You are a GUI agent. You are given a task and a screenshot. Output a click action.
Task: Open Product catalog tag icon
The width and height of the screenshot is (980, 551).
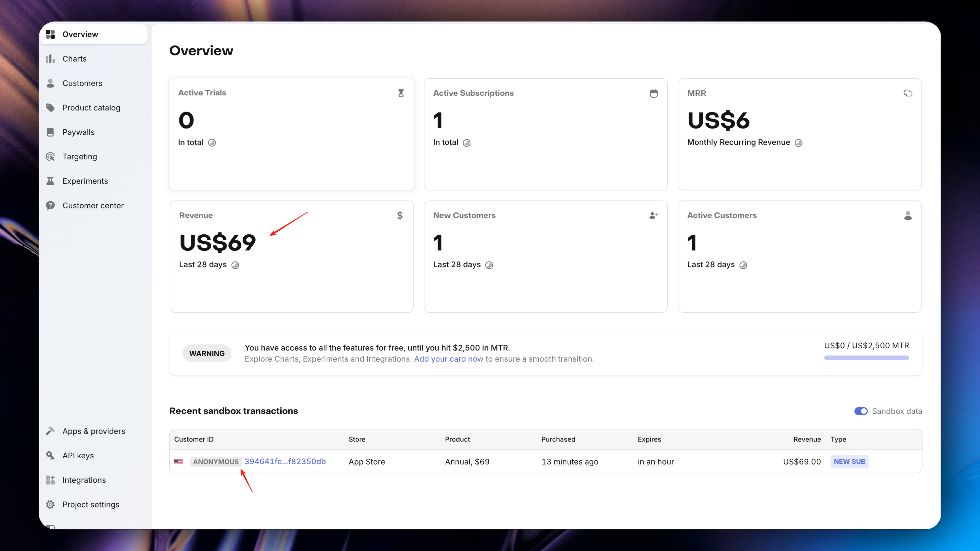coord(50,108)
